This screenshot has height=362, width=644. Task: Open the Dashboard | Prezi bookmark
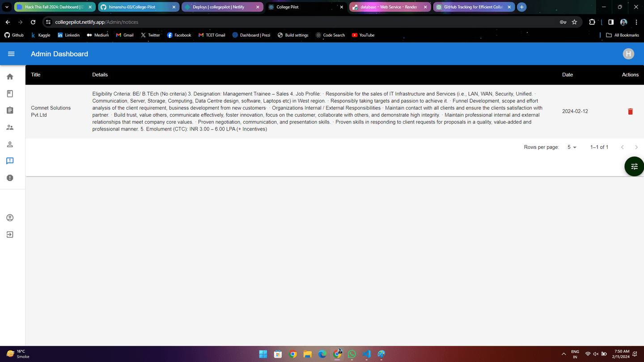[251, 35]
